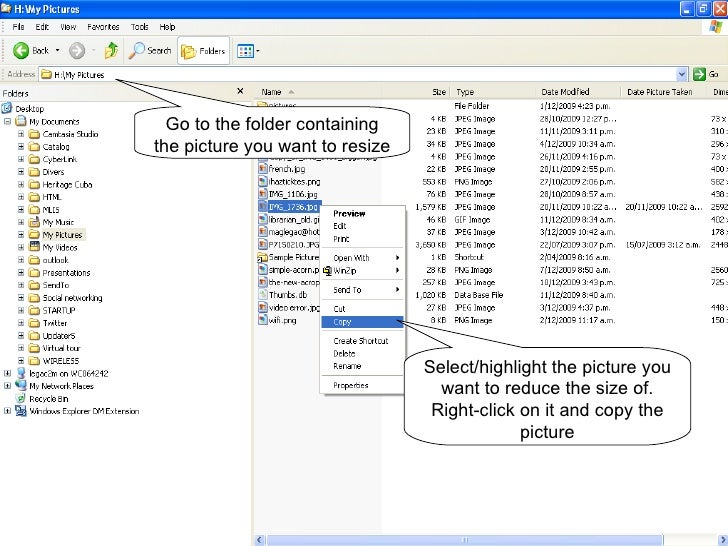This screenshot has height=546, width=728.
Task: Open the Back button history dropdown
Action: pos(58,50)
